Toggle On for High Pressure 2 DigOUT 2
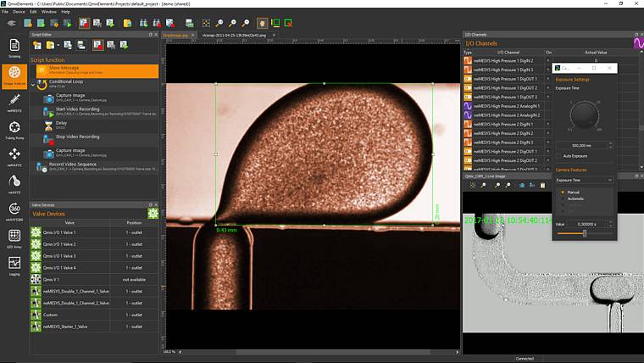644x363 pixels. coord(548,160)
